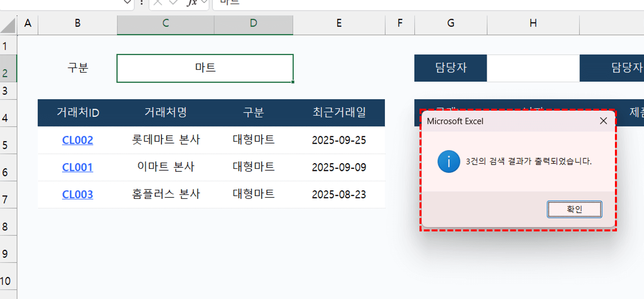Screen dimensions: 644x299
Task: Open the CL003 hyperlink
Action: 77,194
